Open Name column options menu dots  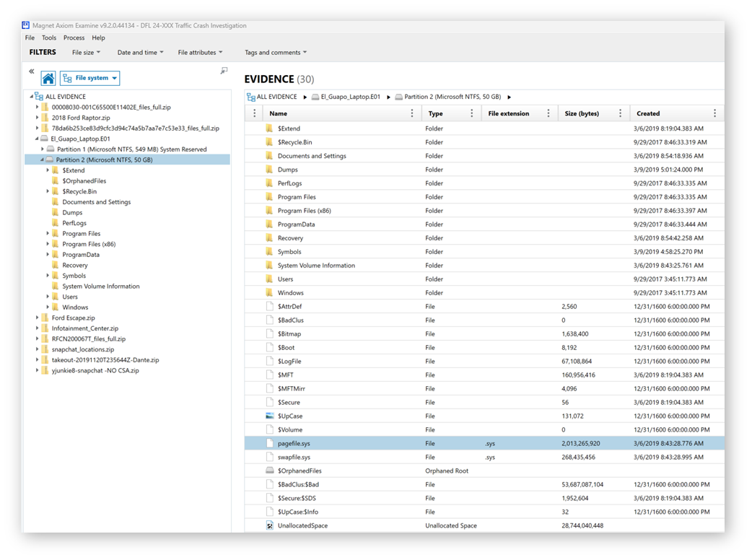point(412,113)
